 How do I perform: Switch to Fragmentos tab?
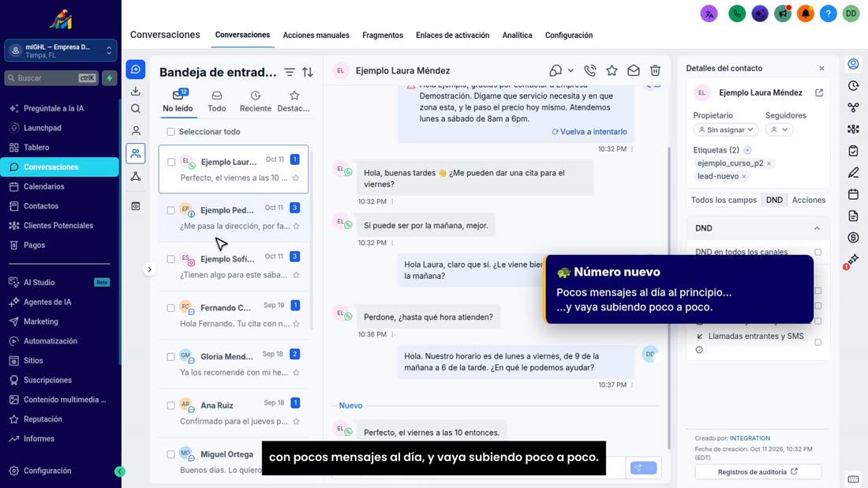383,35
